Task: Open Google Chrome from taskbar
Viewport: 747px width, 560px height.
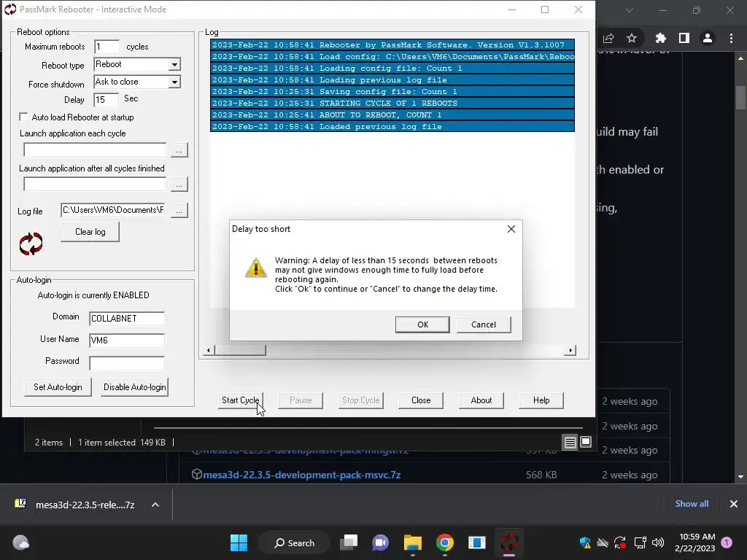Action: coord(444,542)
